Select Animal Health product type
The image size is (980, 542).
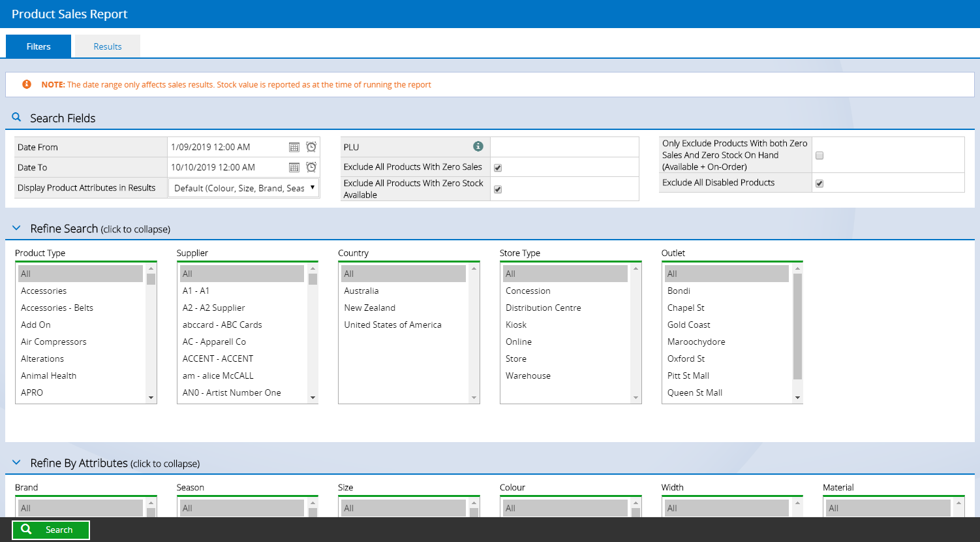pyautogui.click(x=80, y=375)
